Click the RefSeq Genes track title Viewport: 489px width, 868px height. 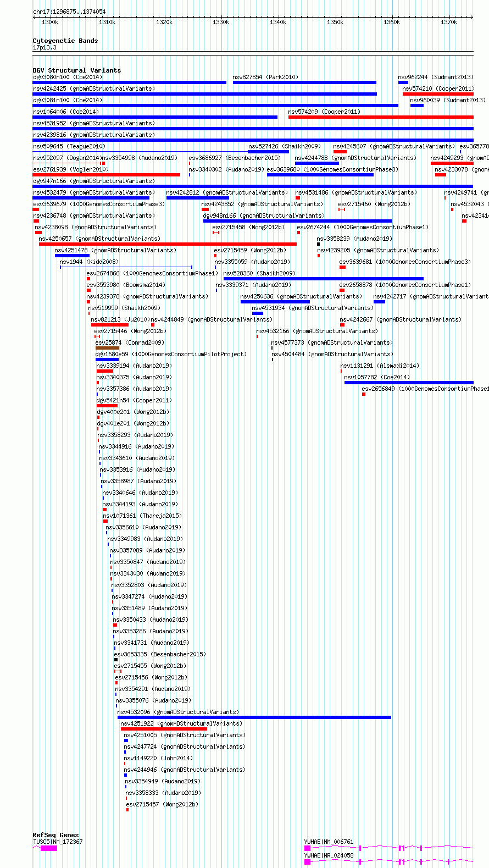(x=55, y=835)
